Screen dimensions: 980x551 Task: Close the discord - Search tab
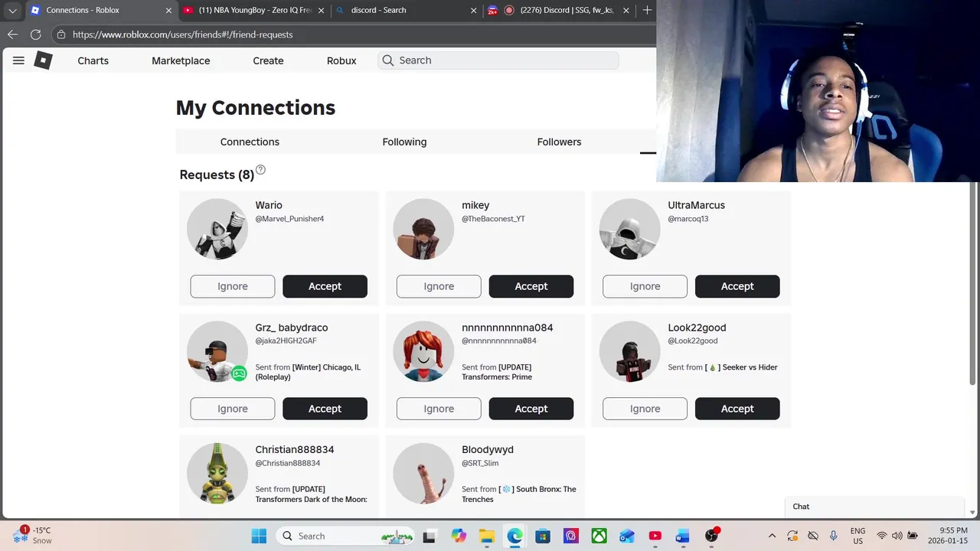click(x=473, y=10)
